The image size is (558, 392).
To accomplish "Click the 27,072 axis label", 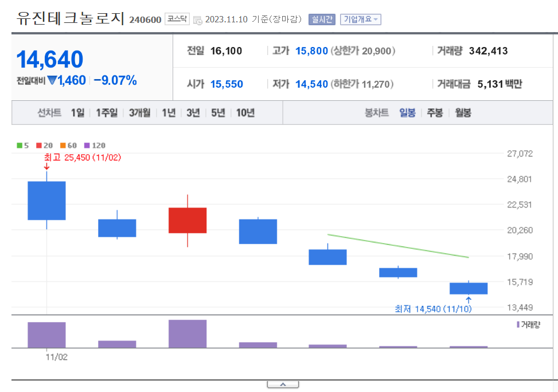I will pyautogui.click(x=520, y=154).
